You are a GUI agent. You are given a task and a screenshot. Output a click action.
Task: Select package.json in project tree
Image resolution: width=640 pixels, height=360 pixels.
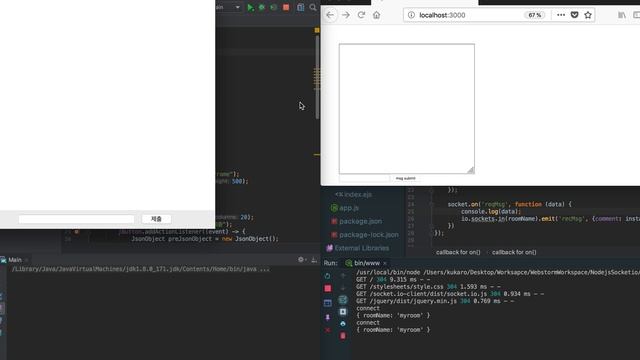pos(357,222)
